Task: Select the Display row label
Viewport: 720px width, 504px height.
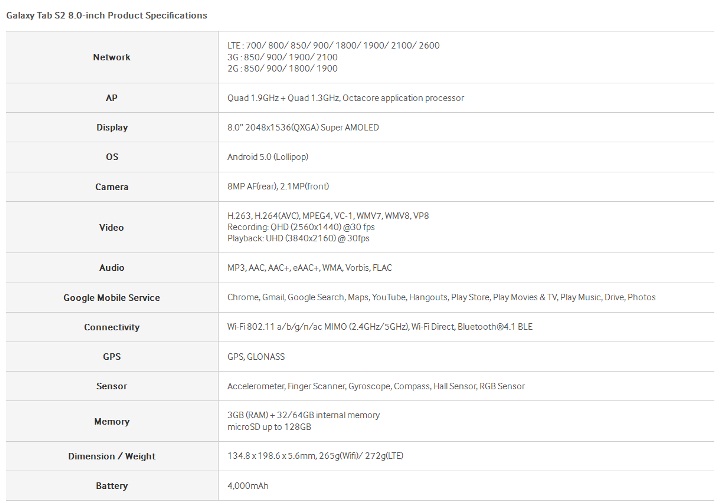Action: (x=112, y=128)
